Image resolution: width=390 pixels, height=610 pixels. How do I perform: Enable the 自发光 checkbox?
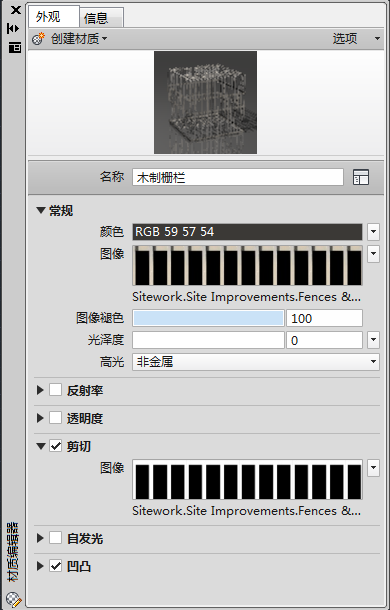(x=55, y=538)
